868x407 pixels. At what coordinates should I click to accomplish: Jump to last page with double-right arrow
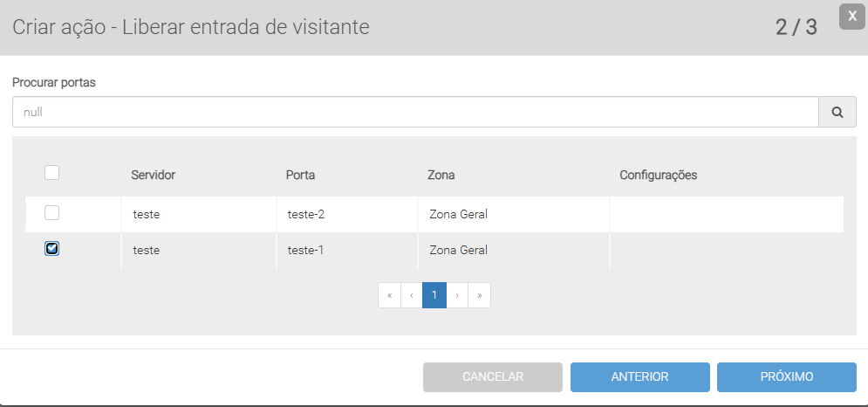click(x=479, y=295)
